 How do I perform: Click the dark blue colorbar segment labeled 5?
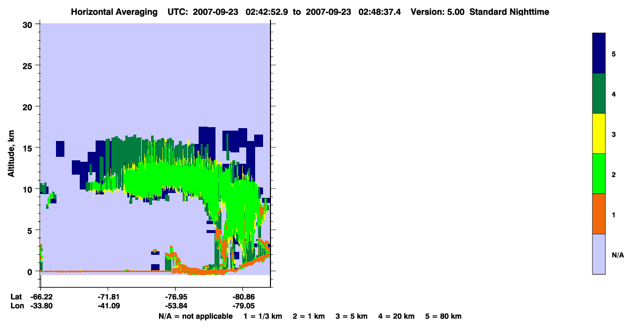(599, 53)
